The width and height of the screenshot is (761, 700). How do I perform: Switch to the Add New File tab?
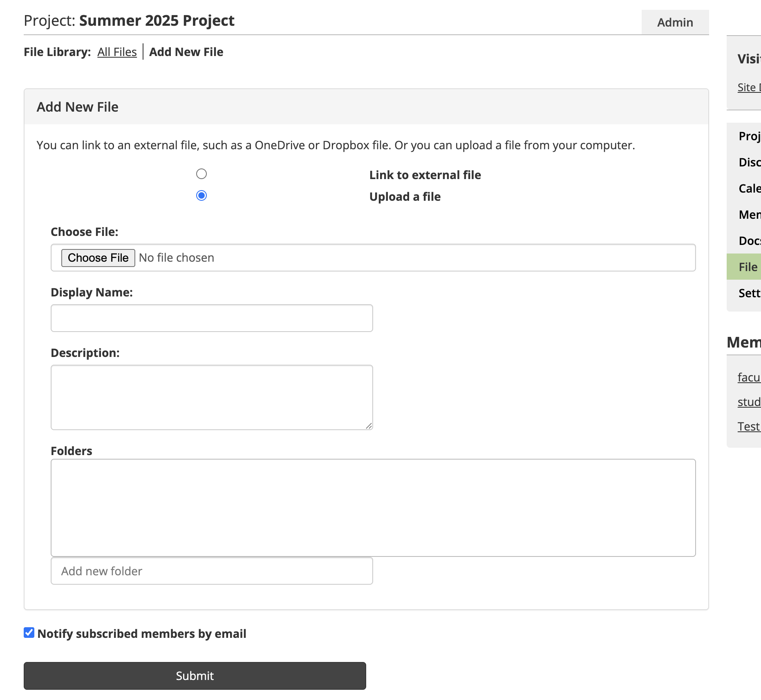pyautogui.click(x=186, y=52)
